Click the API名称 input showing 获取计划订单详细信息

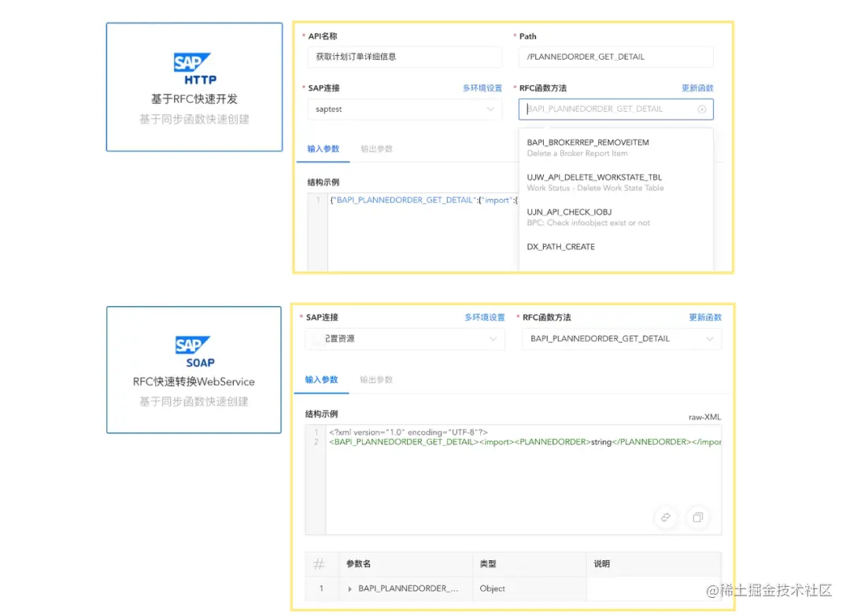pyautogui.click(x=404, y=57)
